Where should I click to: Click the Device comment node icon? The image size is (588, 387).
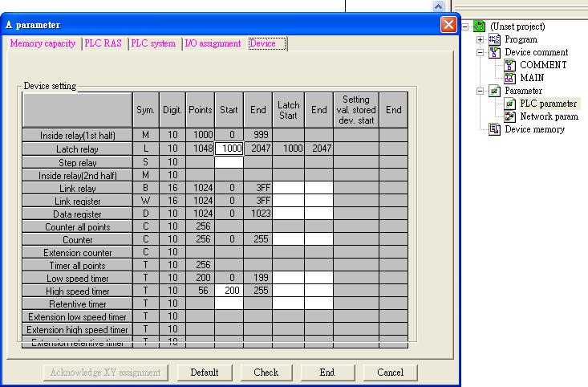click(495, 52)
